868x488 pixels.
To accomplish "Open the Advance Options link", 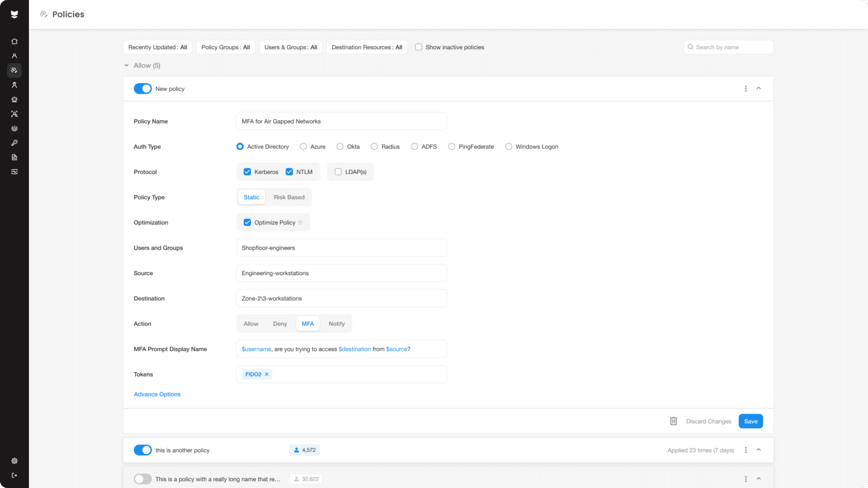I will [x=157, y=394].
